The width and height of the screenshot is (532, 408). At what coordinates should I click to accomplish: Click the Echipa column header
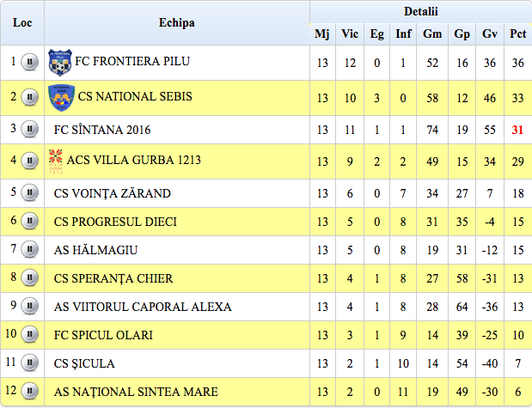pos(177,22)
